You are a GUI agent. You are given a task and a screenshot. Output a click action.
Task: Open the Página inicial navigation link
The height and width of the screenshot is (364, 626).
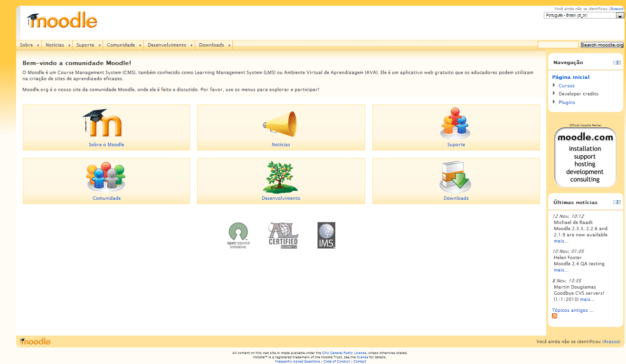click(x=570, y=77)
